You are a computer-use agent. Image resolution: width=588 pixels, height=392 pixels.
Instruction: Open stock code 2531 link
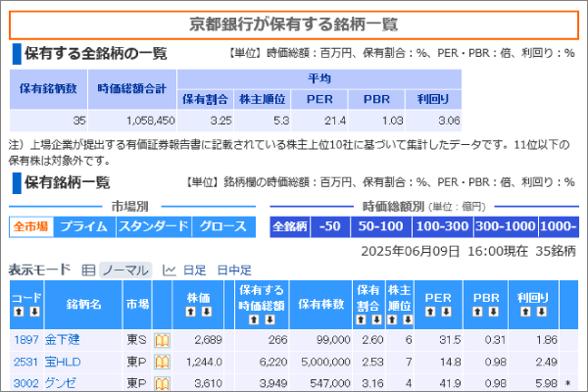[x=25, y=362]
